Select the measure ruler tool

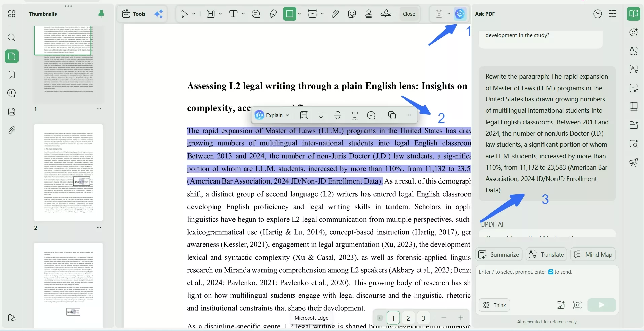point(312,14)
